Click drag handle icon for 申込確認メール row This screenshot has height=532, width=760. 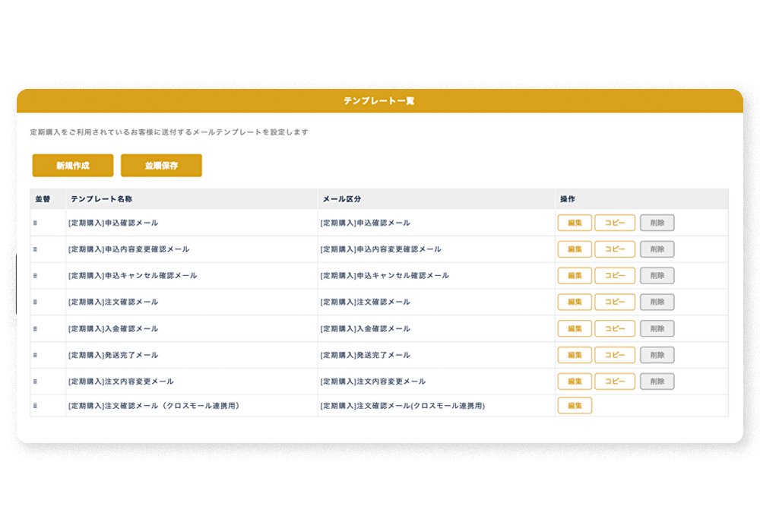(x=35, y=223)
